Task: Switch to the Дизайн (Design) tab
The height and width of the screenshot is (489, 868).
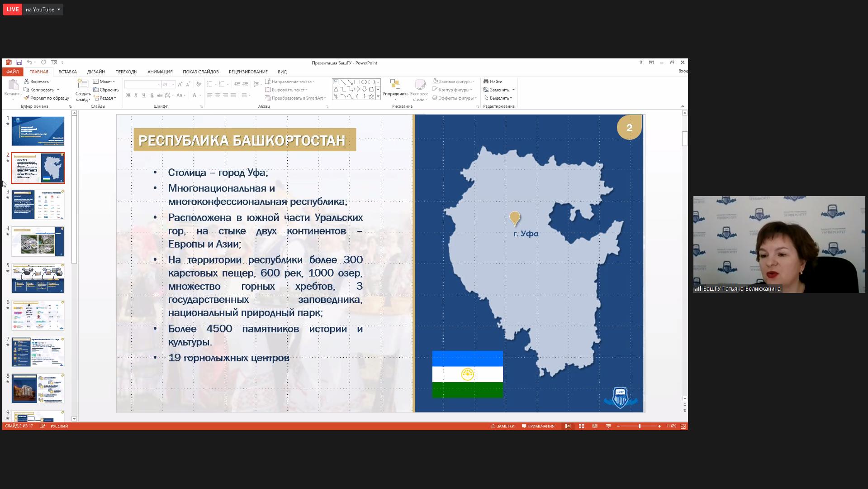Action: click(96, 72)
